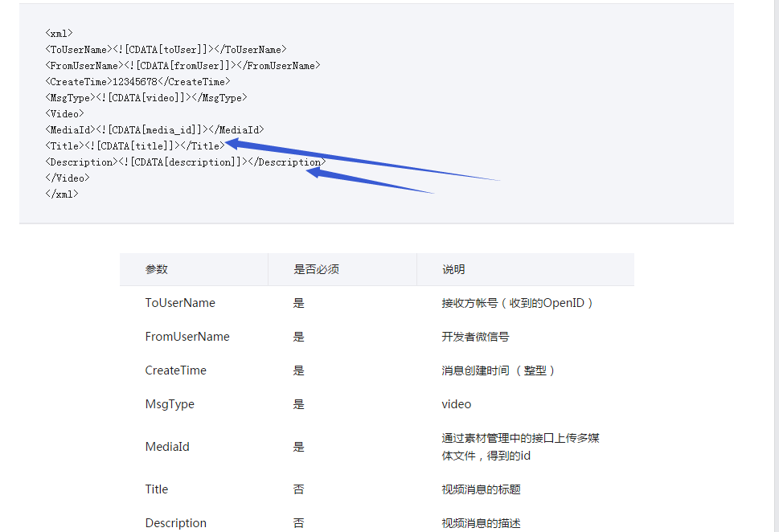
Task: Click the 消息创建时间（整型）description
Action: 498,370
